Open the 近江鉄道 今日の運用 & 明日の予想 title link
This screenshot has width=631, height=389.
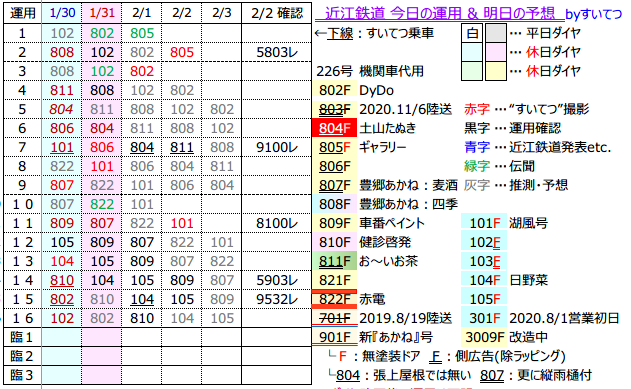click(x=439, y=13)
